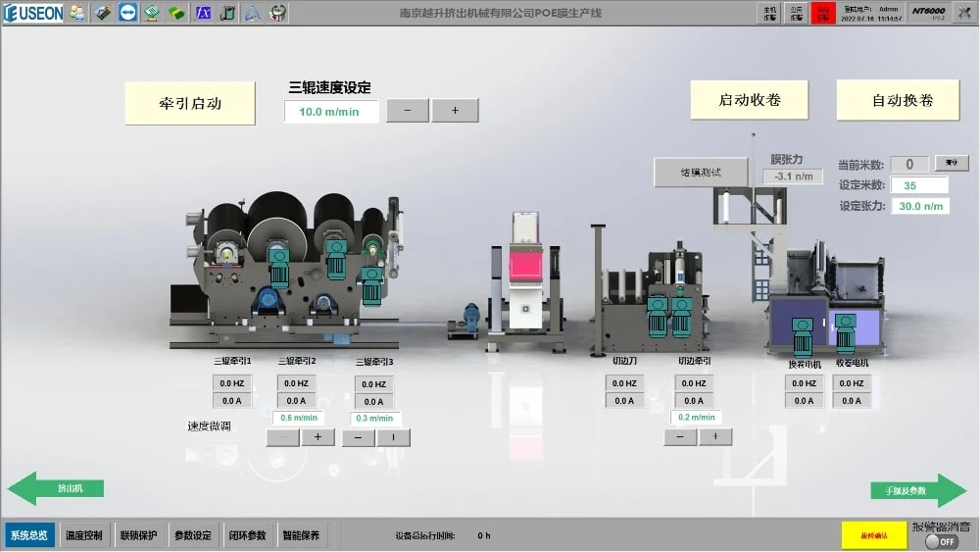980x552 pixels.
Task: Open the 参数设定 tab
Action: [x=192, y=535]
